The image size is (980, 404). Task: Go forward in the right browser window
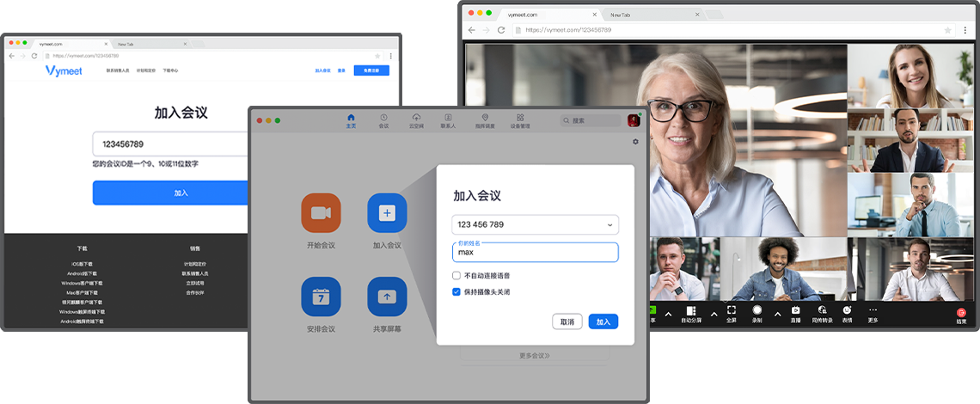[x=487, y=30]
